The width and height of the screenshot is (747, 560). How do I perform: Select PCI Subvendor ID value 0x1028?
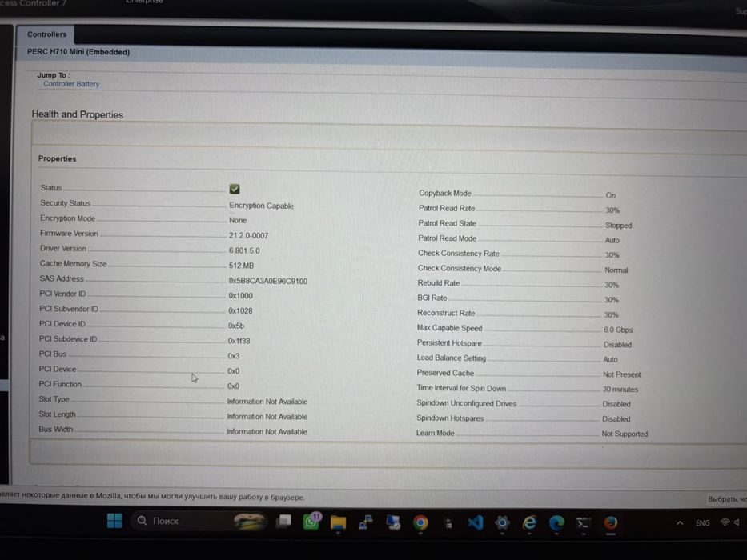click(240, 310)
